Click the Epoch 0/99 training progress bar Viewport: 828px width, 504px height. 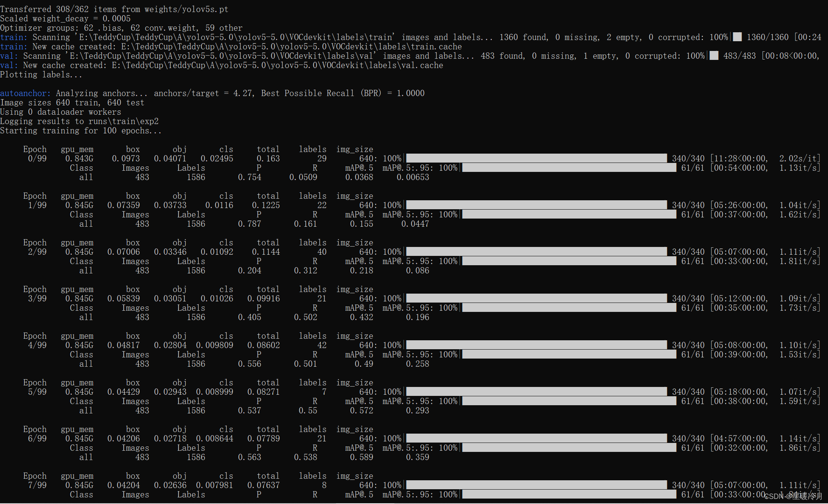[x=536, y=158]
